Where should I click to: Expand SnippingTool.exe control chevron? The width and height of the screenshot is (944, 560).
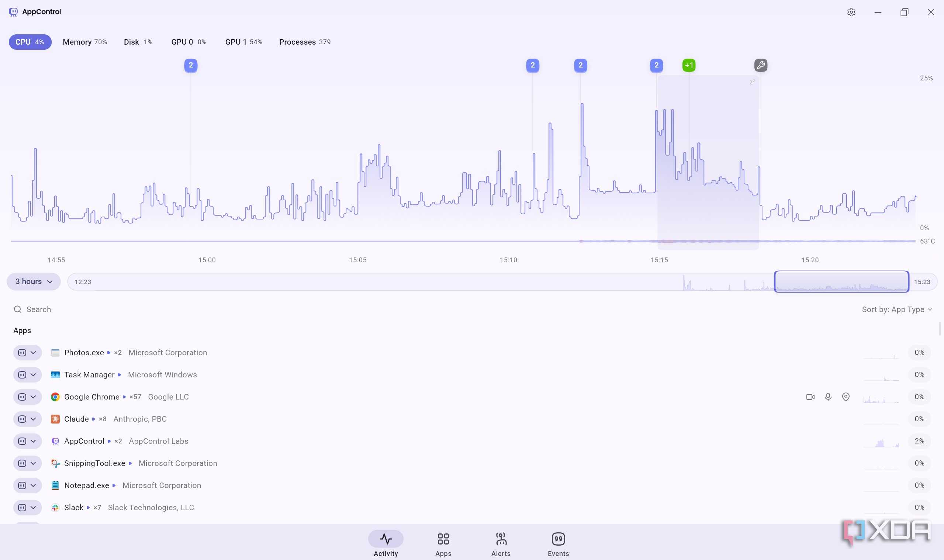point(33,463)
